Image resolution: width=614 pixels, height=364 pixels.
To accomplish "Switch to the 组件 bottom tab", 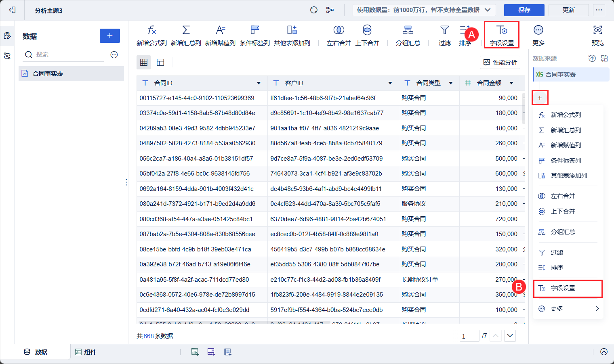I will coord(86,352).
